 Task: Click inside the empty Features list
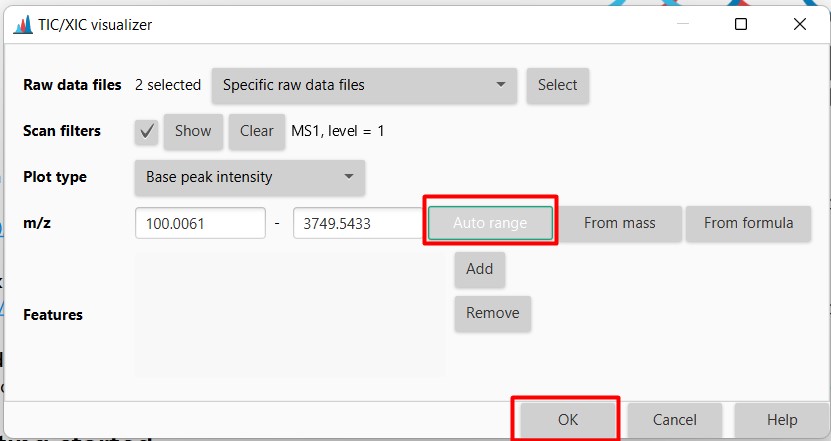(x=290, y=315)
